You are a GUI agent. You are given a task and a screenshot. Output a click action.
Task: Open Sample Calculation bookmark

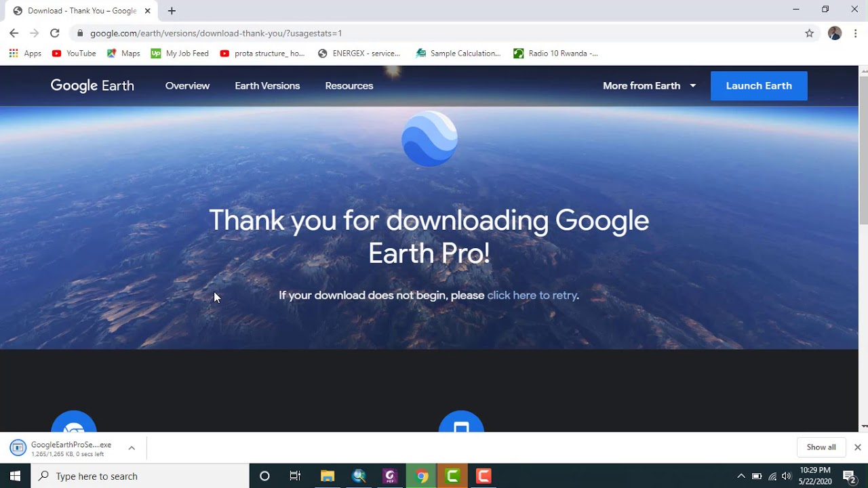tap(458, 54)
